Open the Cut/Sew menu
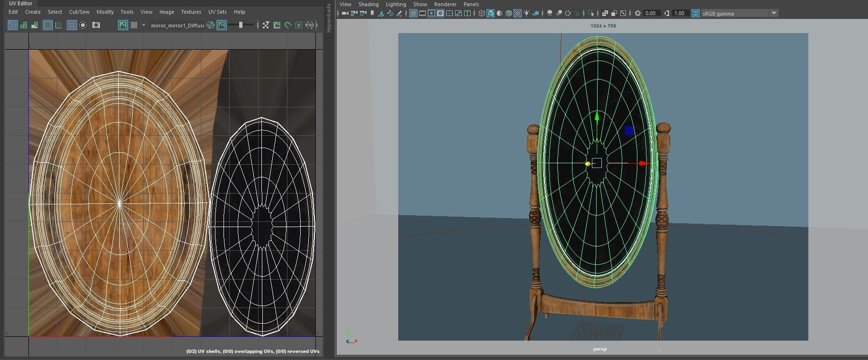The image size is (868, 360). point(79,12)
